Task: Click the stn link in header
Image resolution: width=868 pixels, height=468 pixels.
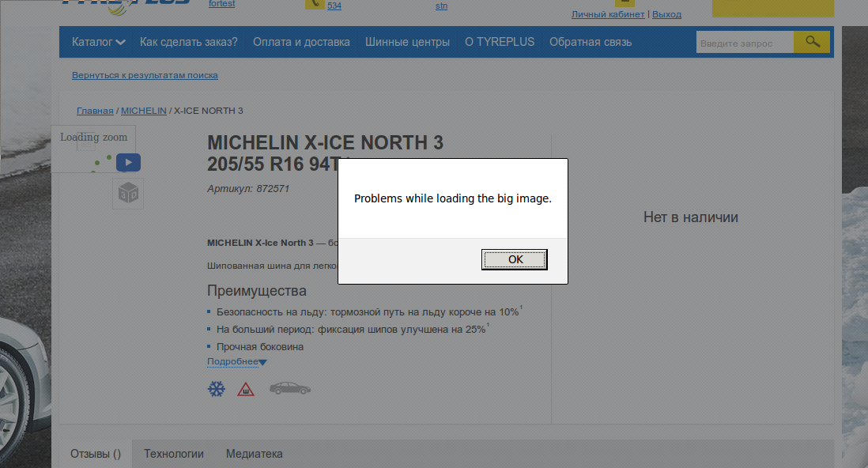Action: click(x=441, y=6)
